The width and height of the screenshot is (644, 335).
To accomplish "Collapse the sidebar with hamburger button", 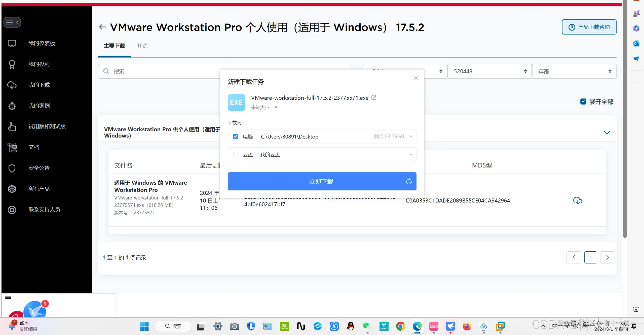I will coord(12,22).
